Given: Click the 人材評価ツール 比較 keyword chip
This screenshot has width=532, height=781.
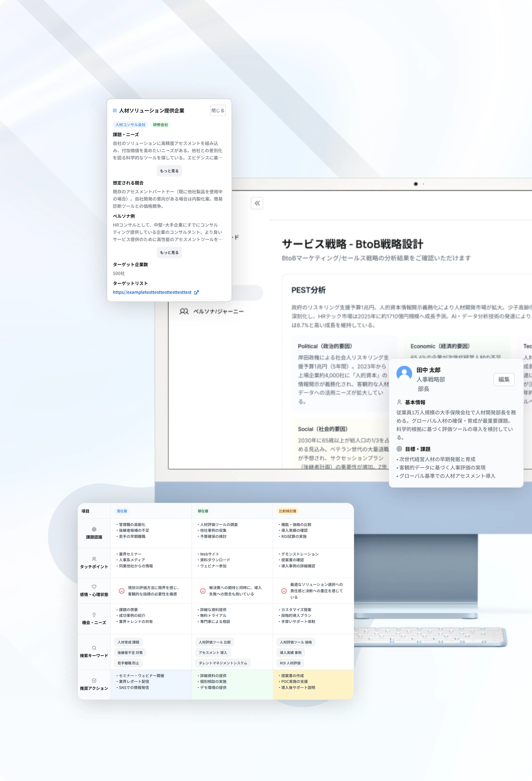Looking at the screenshot, I should tap(214, 642).
